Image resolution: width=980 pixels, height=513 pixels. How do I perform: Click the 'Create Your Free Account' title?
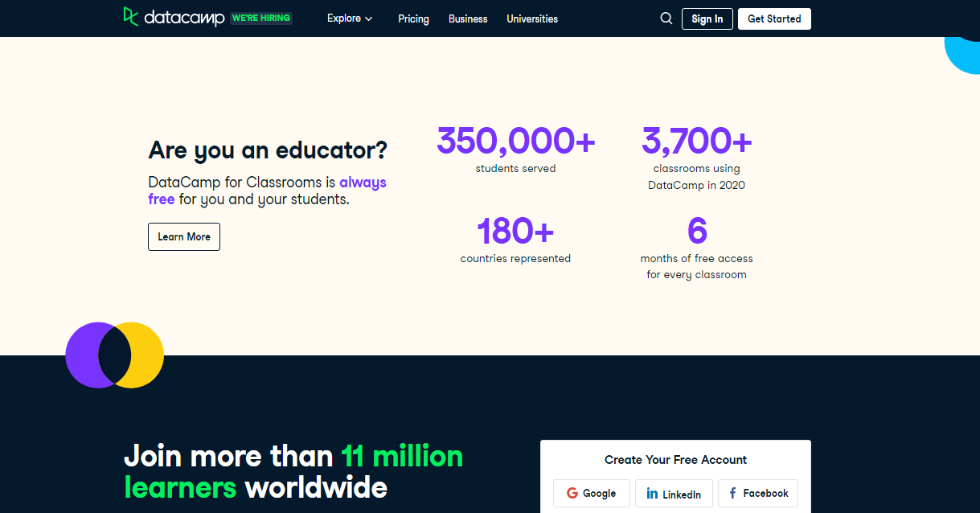(675, 460)
